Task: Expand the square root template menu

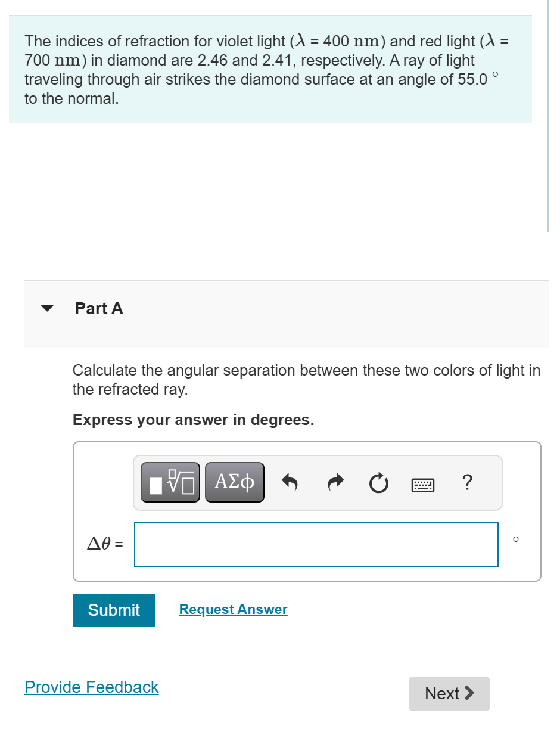Action: pyautogui.click(x=170, y=482)
